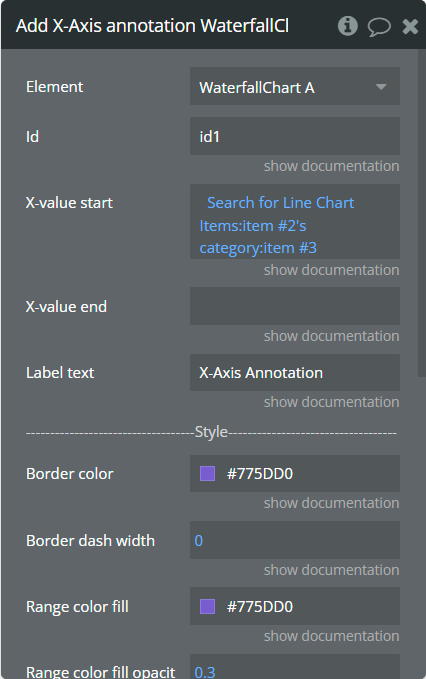Show documentation under X-value end
Viewport: 426px width, 679px height.
click(331, 336)
